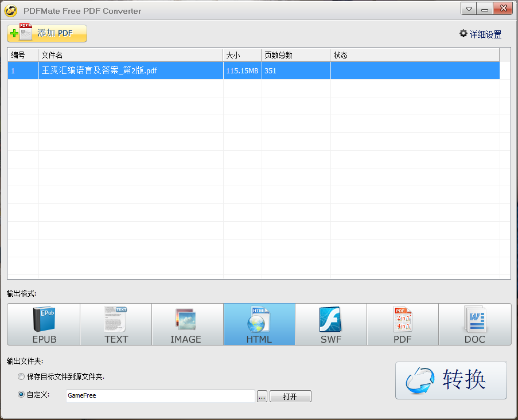Choose PDF 2-in-1 output format

pyautogui.click(x=403, y=324)
